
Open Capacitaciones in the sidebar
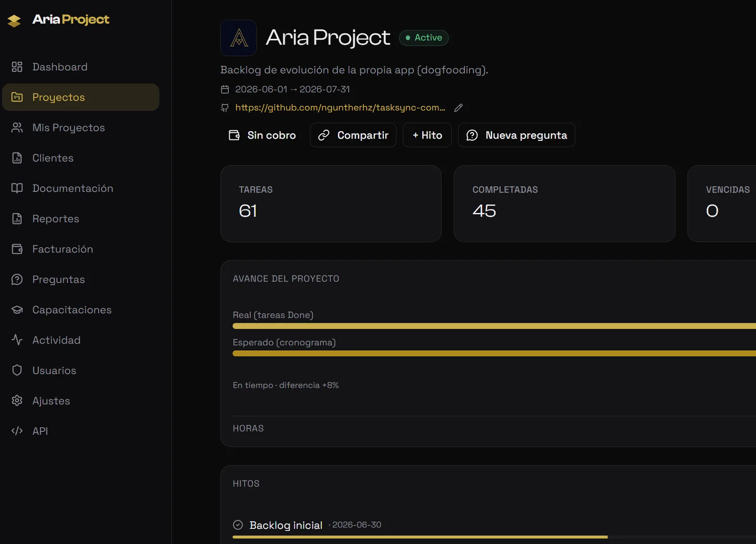pos(81,310)
